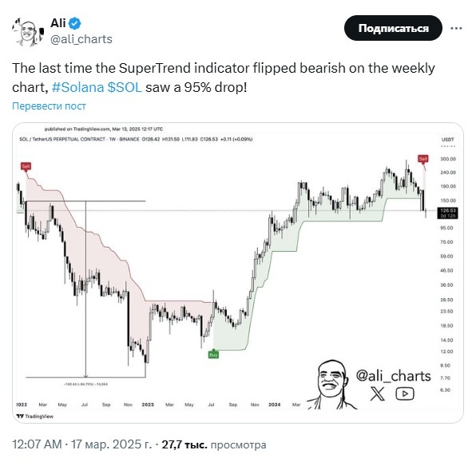Click the Подписаться follow button
The image size is (476, 462).
[393, 28]
